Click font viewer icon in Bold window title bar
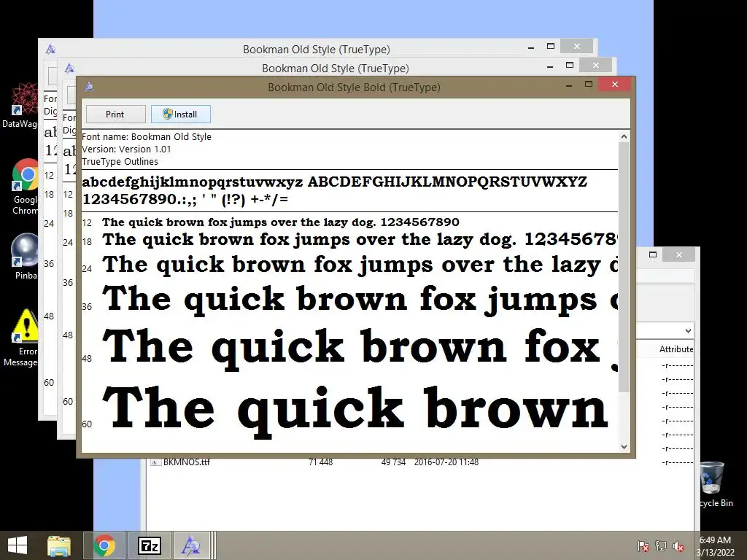 coord(88,87)
